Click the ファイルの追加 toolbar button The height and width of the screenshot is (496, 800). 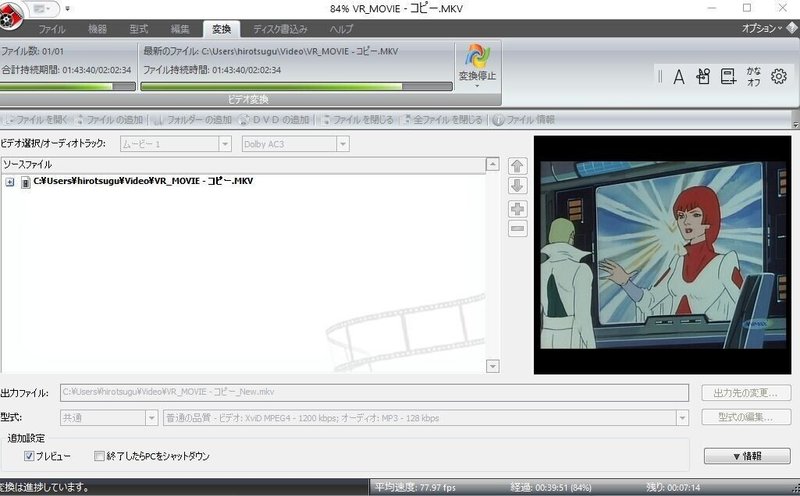pyautogui.click(x=110, y=120)
